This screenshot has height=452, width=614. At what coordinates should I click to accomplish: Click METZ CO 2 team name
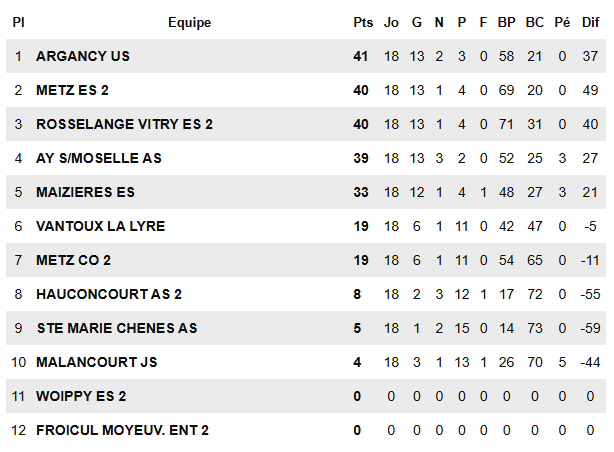tap(73, 260)
